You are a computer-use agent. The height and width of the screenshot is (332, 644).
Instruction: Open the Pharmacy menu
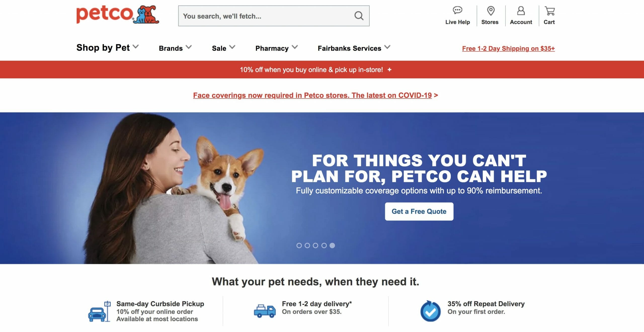point(276,48)
